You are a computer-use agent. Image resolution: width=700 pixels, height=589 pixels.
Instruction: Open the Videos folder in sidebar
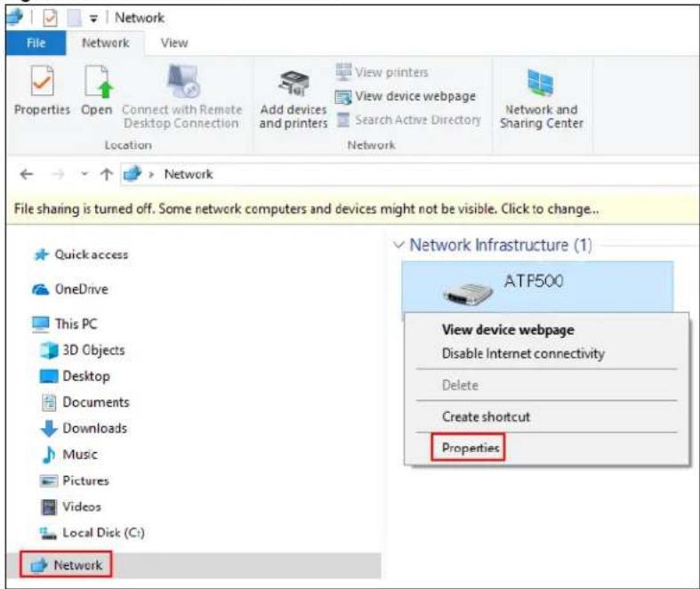tap(71, 507)
